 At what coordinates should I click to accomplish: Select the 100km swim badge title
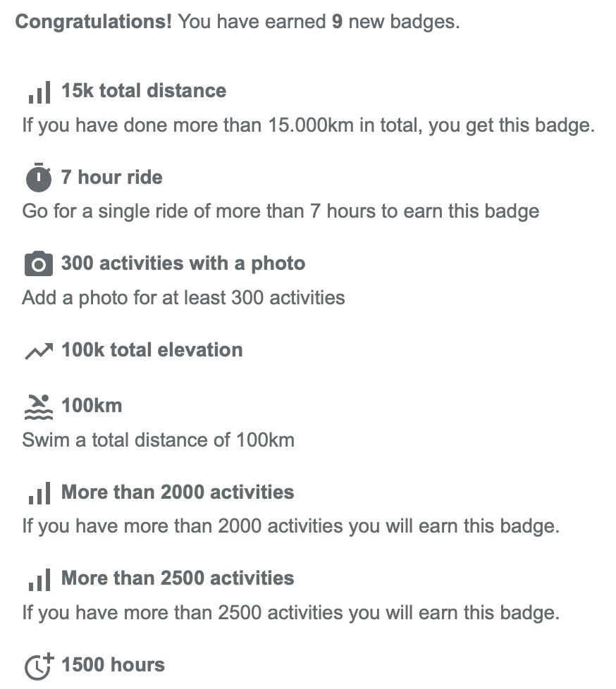[92, 405]
